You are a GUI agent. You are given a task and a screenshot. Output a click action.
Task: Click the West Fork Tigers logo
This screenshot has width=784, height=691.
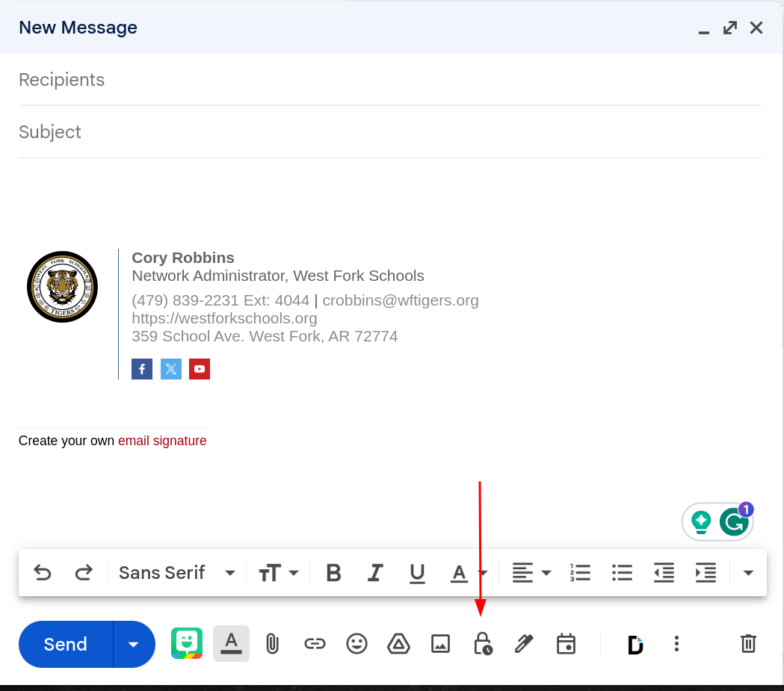pos(63,287)
